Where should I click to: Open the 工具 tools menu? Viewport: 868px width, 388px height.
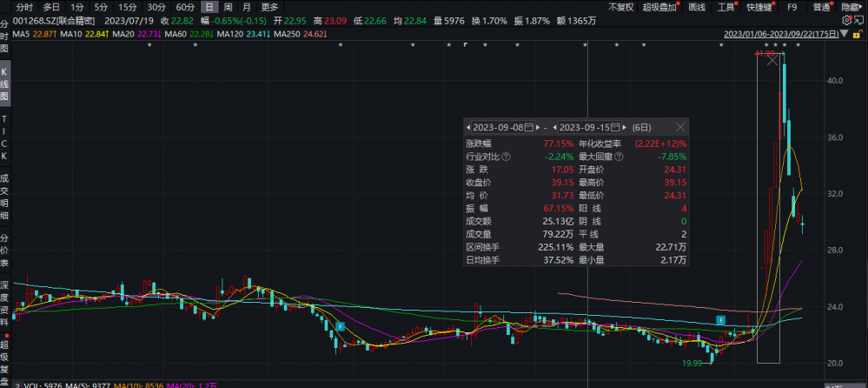click(x=726, y=7)
